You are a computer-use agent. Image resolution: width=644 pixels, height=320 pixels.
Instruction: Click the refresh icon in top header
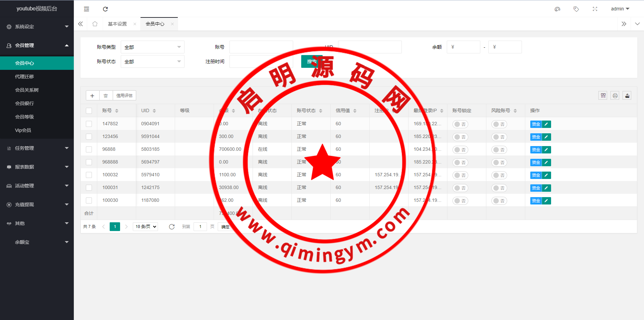click(105, 9)
